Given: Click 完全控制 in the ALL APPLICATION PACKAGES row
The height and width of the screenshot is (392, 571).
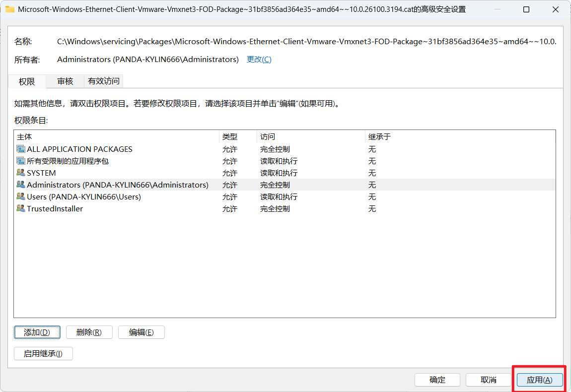Looking at the screenshot, I should pyautogui.click(x=275, y=149).
